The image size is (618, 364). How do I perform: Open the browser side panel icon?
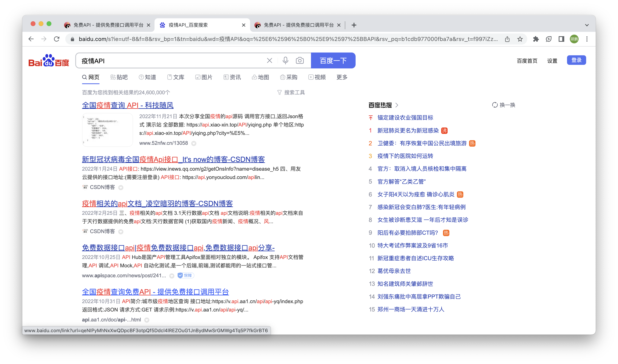[x=561, y=39]
